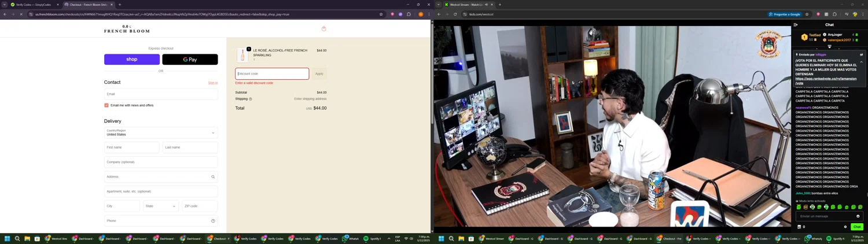Unpin the pinned message in Kick chat

tap(861, 55)
